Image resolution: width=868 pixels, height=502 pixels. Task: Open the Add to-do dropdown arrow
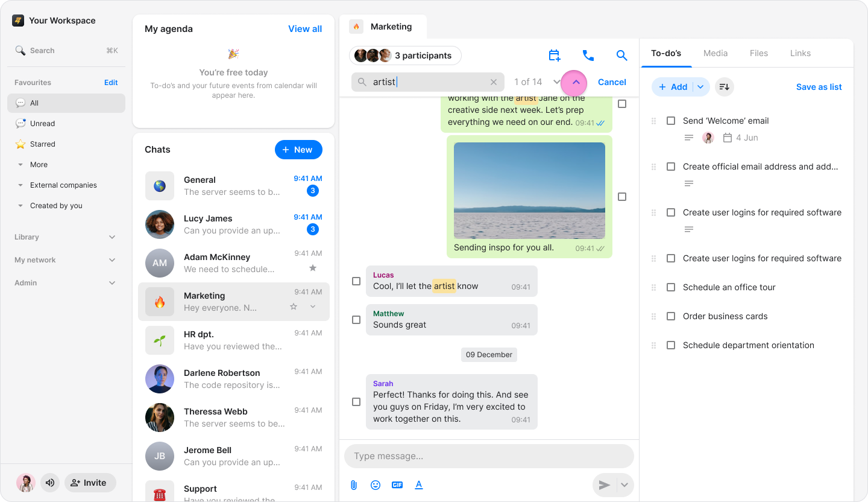[700, 87]
